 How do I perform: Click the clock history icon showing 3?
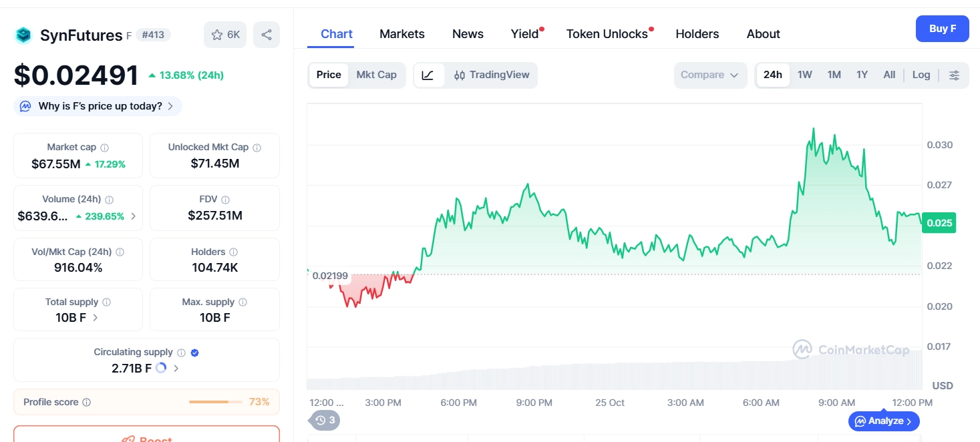[323, 420]
